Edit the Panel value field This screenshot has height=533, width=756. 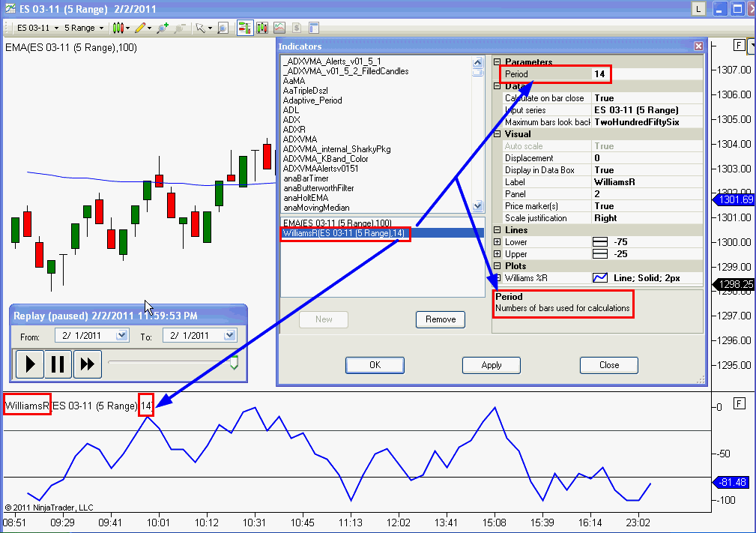click(x=647, y=194)
